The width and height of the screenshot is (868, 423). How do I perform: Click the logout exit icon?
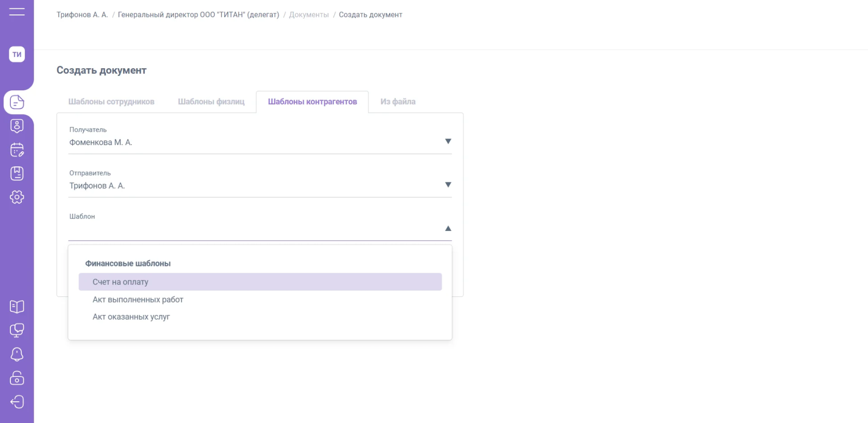[x=17, y=402]
